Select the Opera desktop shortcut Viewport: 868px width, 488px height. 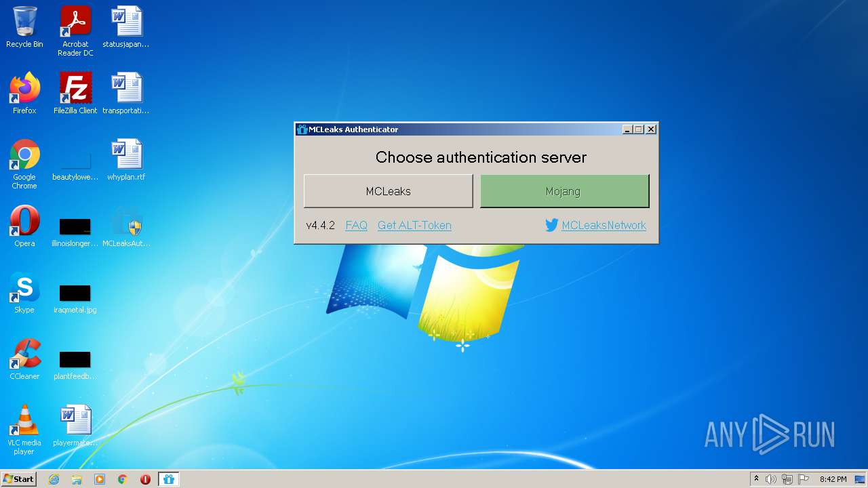24,226
